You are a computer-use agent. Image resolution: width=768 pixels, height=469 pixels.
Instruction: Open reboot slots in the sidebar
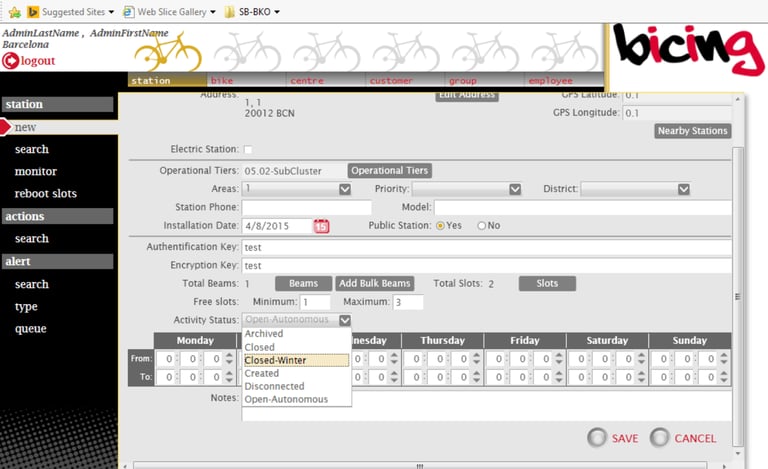(46, 193)
